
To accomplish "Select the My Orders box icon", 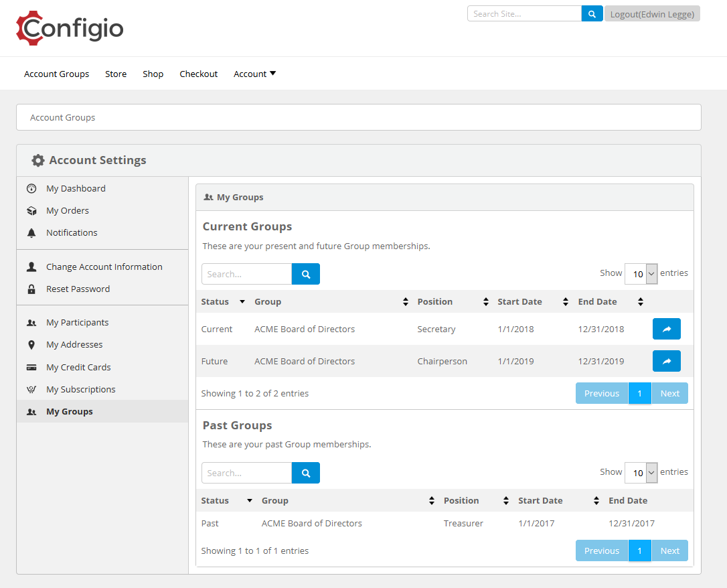I will (31, 210).
